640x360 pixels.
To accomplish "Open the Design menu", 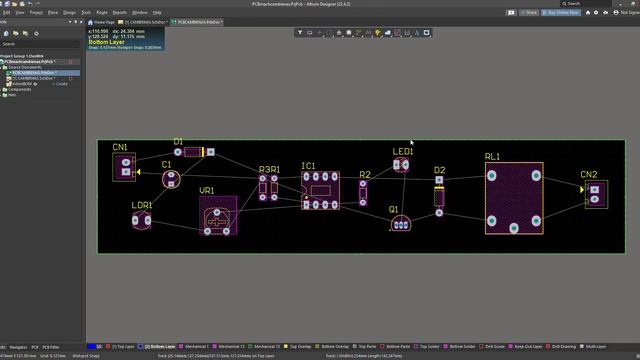I will (x=69, y=13).
